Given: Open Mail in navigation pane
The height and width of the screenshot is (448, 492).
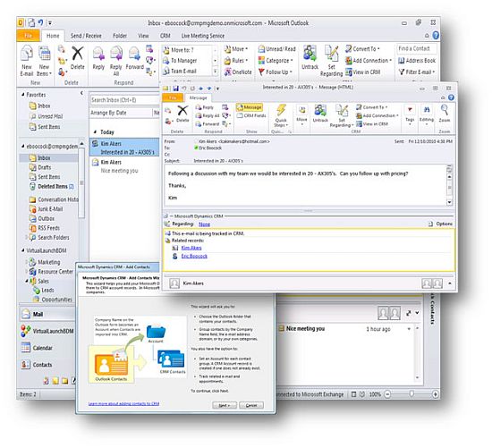Looking at the screenshot, I should tap(47, 314).
